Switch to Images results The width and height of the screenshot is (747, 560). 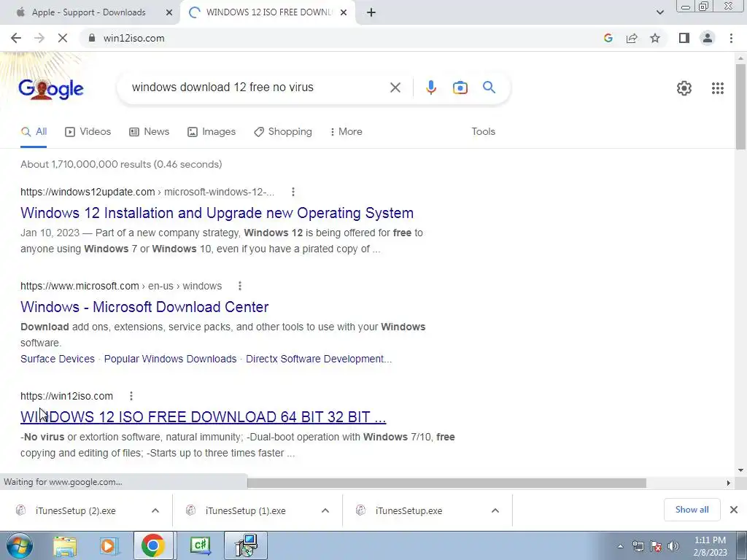pyautogui.click(x=212, y=132)
